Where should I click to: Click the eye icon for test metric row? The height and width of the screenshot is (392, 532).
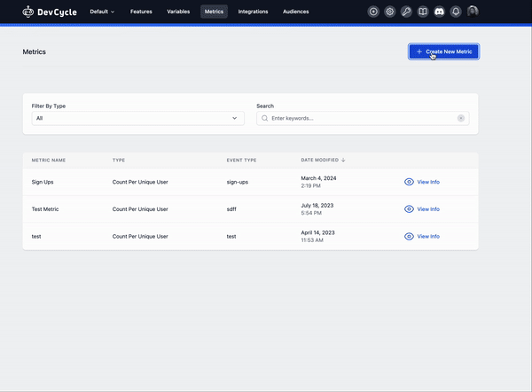pyautogui.click(x=409, y=237)
